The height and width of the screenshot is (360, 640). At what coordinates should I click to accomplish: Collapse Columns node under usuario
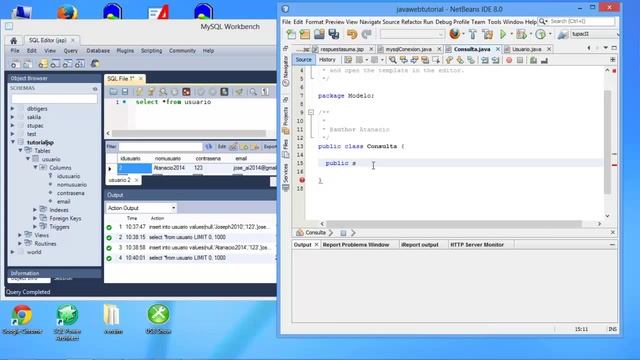click(36, 167)
